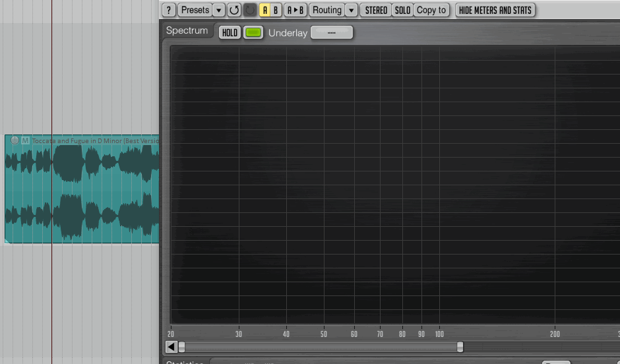Screen dimensions: 620x364
Task: Open the Underlay selector
Action: point(332,32)
